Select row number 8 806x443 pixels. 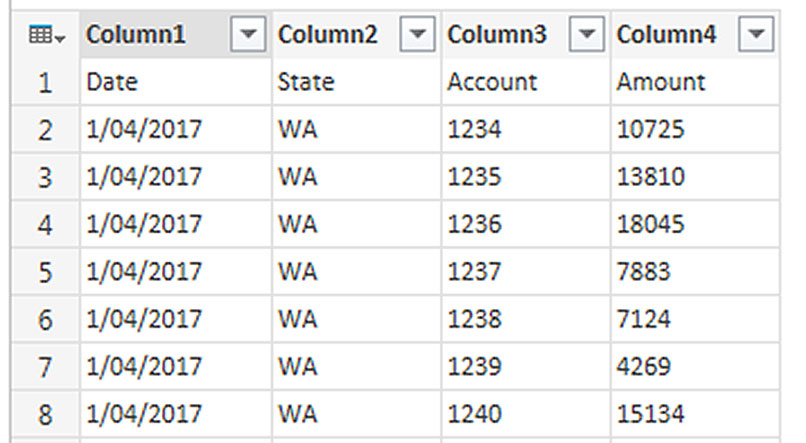coord(46,414)
